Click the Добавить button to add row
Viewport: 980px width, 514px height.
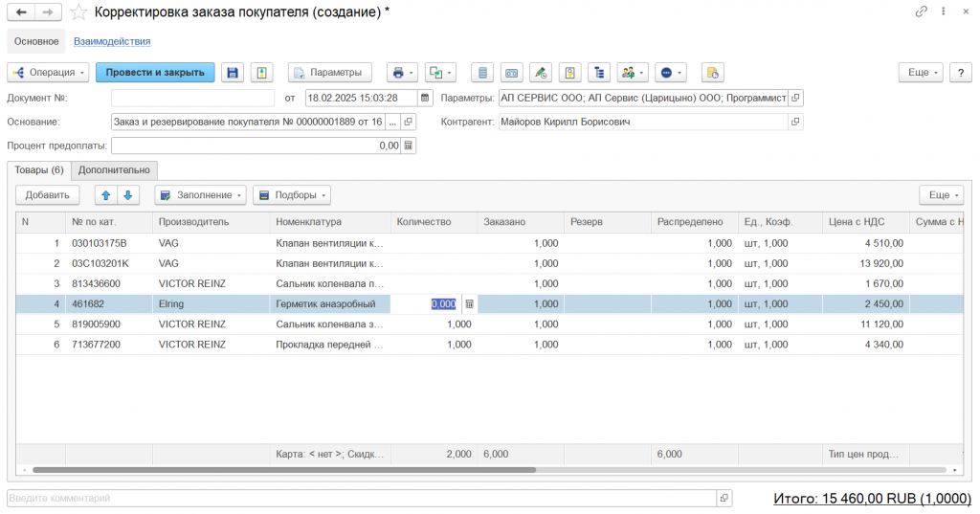click(47, 195)
